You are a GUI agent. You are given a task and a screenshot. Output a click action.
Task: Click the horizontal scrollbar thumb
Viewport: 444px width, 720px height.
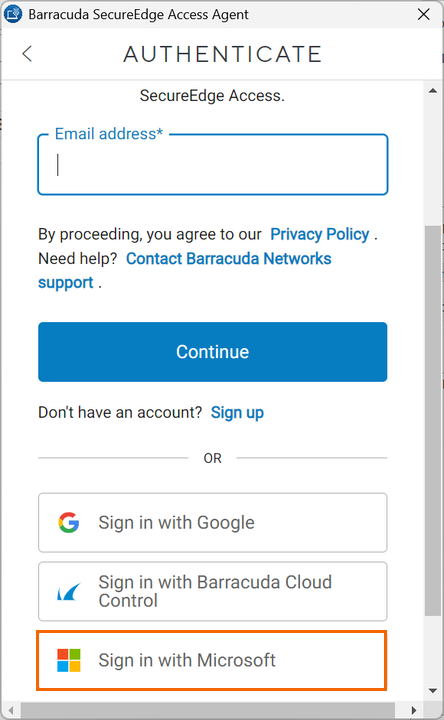point(208,710)
